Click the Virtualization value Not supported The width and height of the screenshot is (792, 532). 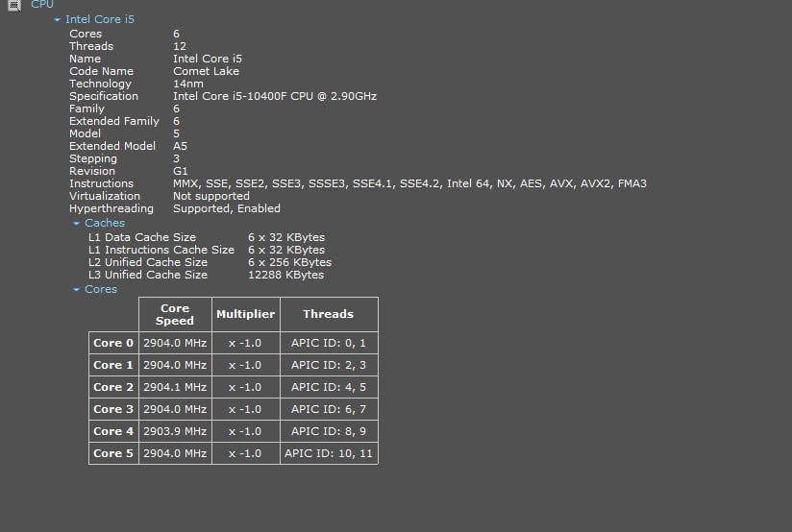pyautogui.click(x=211, y=196)
